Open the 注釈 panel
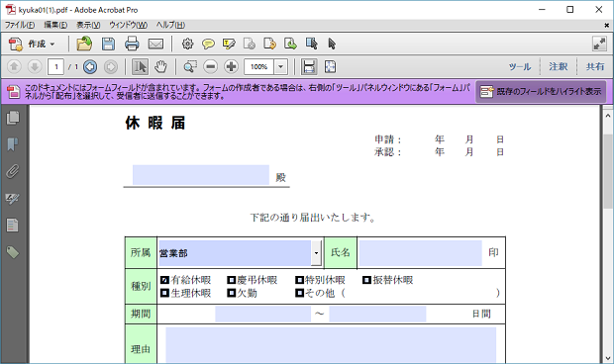Viewport: 614px width, 364px height. click(558, 67)
